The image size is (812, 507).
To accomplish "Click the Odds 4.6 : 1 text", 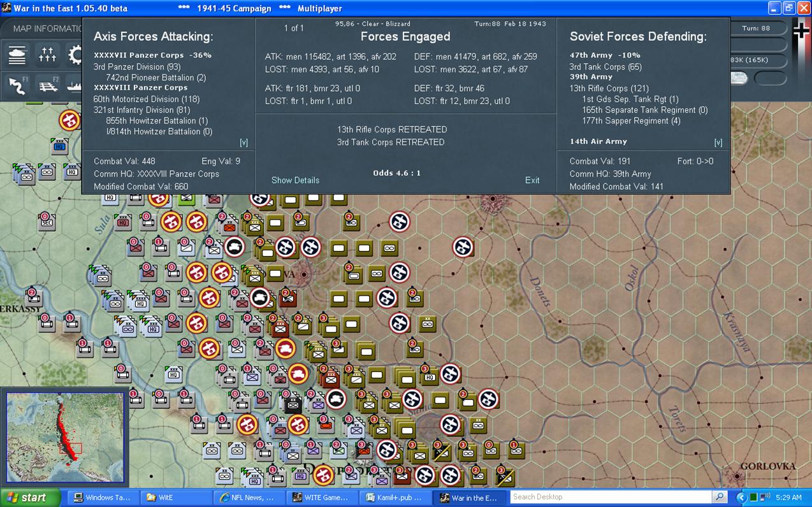I will click(397, 173).
